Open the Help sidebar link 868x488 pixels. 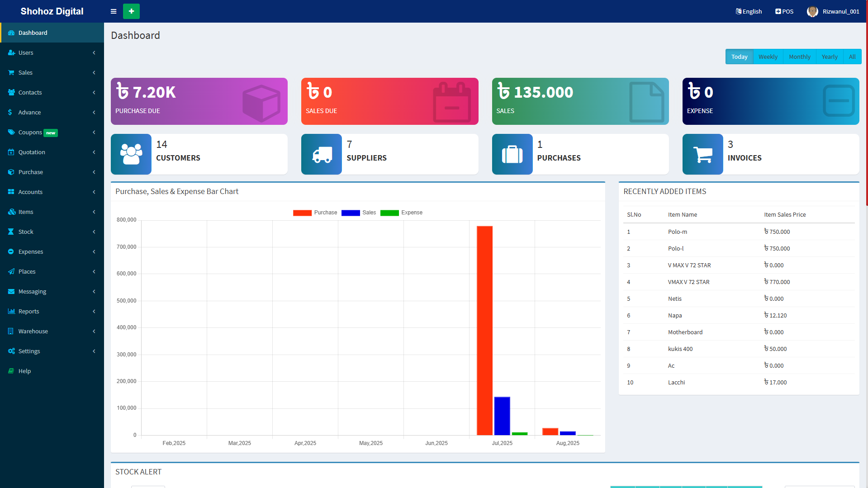pyautogui.click(x=25, y=371)
